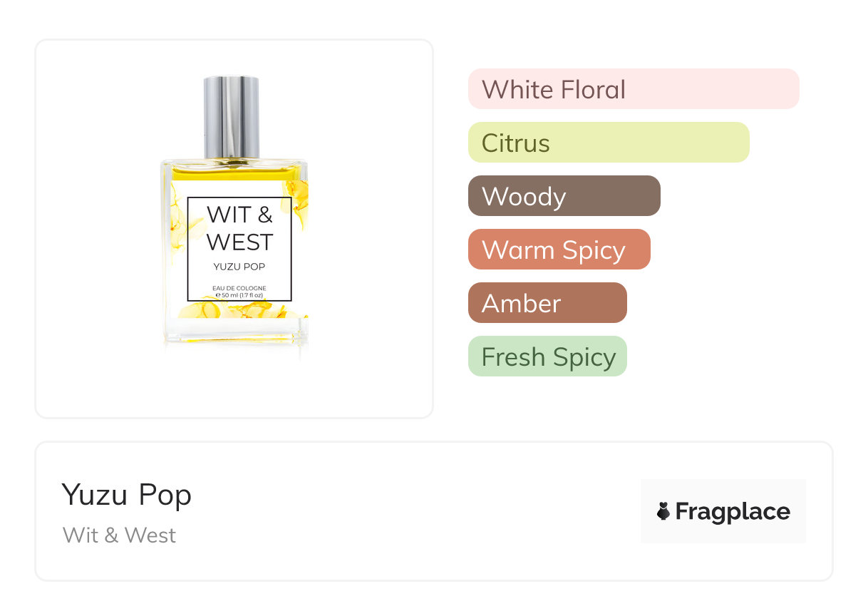Click YUZU POP text on bottle label
This screenshot has height=616, width=868.
tap(239, 267)
